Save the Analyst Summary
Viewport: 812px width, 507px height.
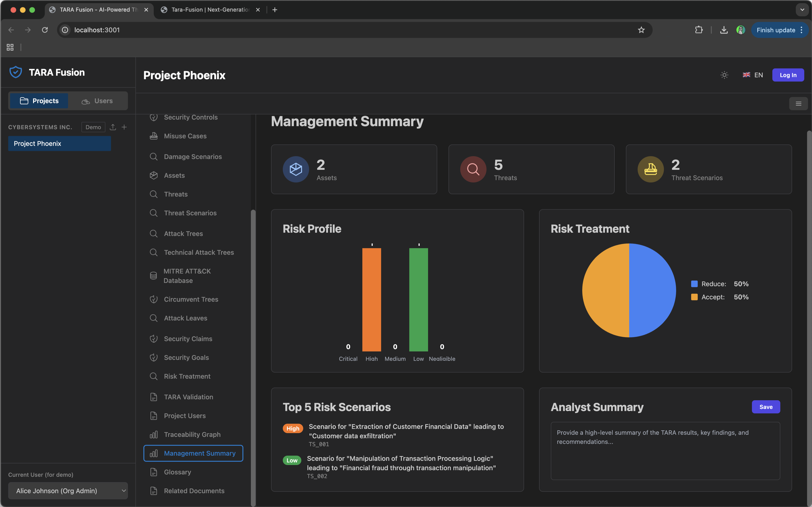[x=765, y=407]
